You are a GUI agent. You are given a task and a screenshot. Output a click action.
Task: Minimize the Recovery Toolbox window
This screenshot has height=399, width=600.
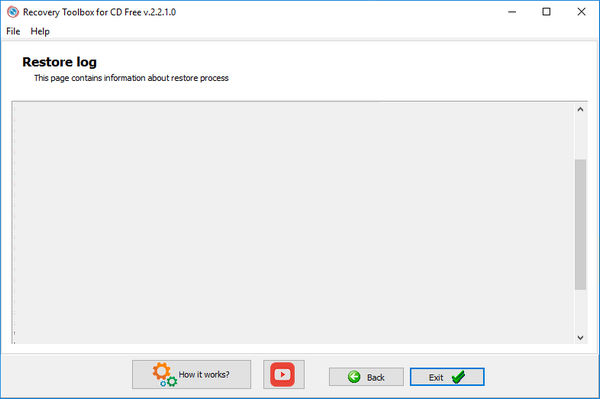point(512,12)
